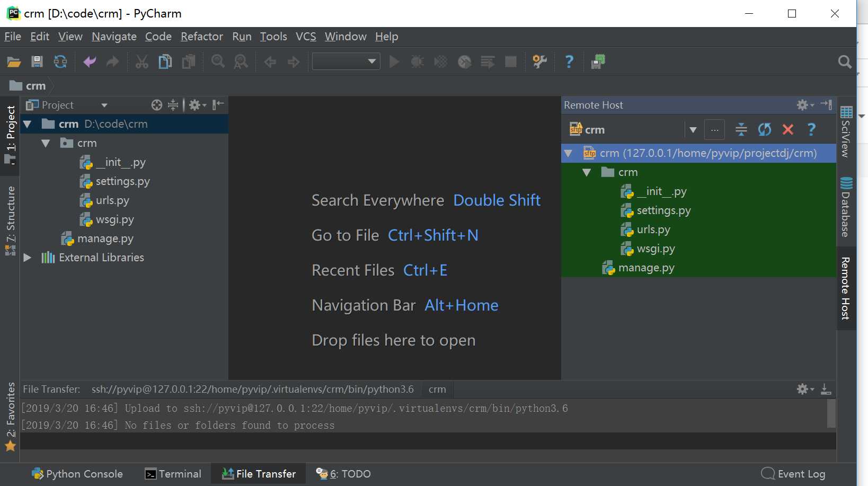868x486 pixels.
Task: Toggle the 7: Structure tool window
Action: tap(10, 221)
